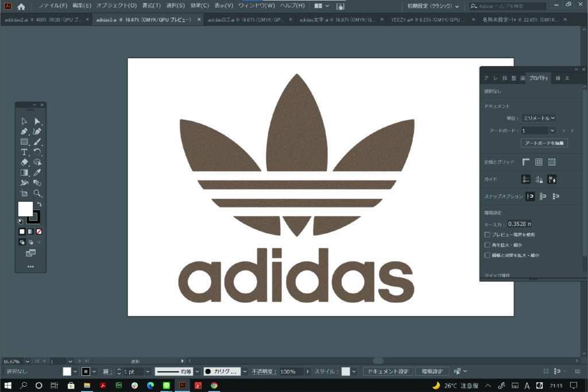Enable プレビュー境界を使用 checkbox
This screenshot has height=392, width=588.
point(487,235)
